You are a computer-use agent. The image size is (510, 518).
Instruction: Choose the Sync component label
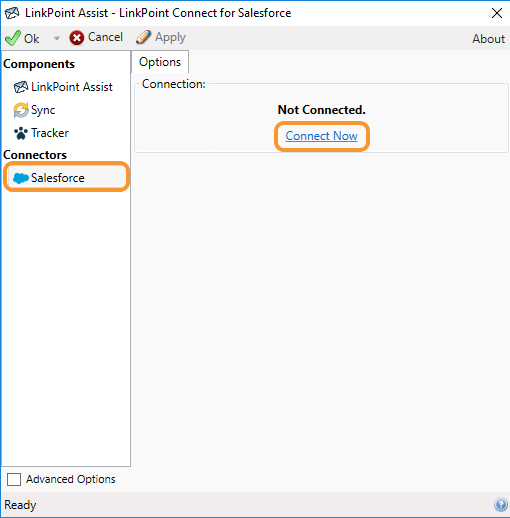43,110
